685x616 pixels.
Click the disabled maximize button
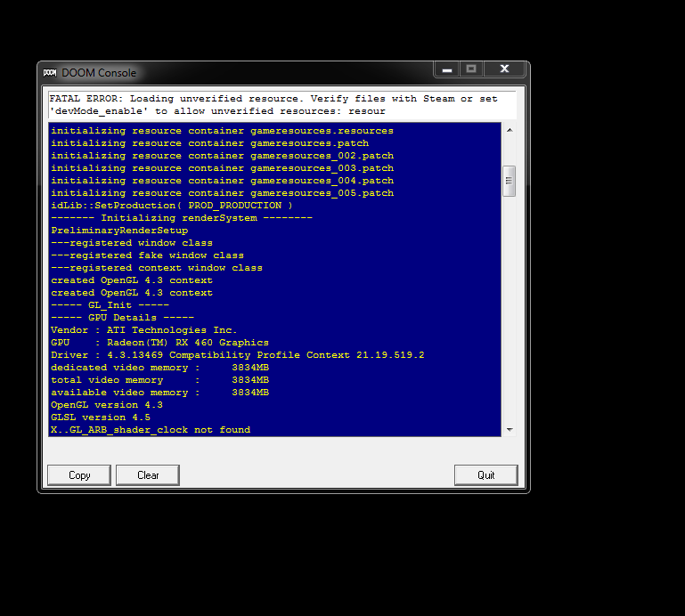471,69
